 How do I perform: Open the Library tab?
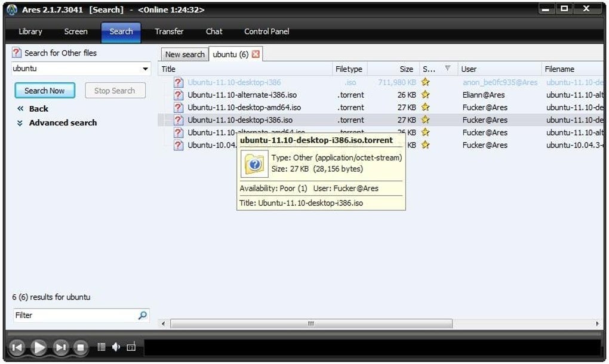click(30, 32)
